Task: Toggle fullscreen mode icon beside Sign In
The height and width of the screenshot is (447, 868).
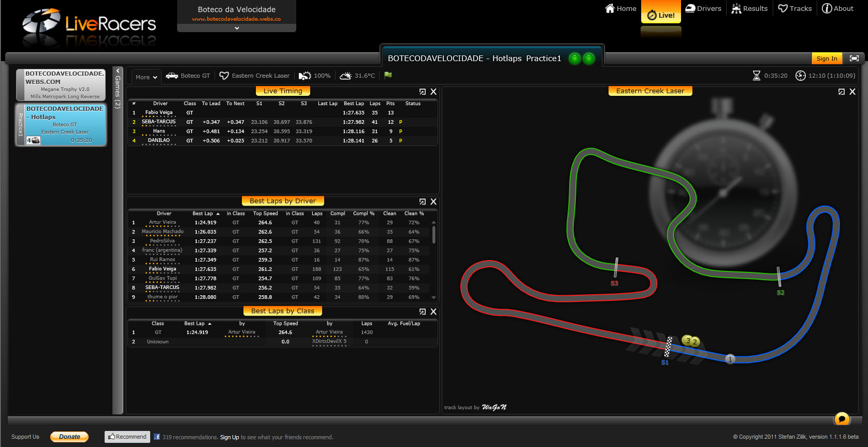Action: pyautogui.click(x=854, y=59)
